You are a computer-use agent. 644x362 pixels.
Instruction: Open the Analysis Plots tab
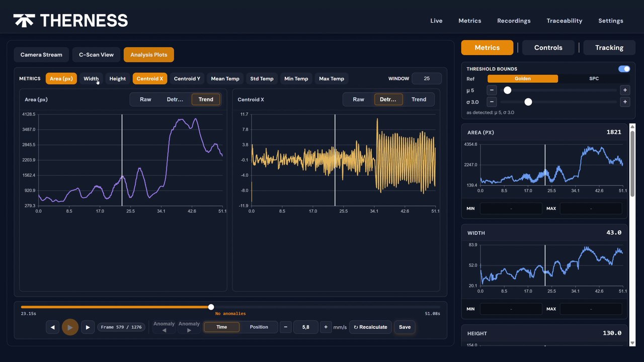coord(149,55)
